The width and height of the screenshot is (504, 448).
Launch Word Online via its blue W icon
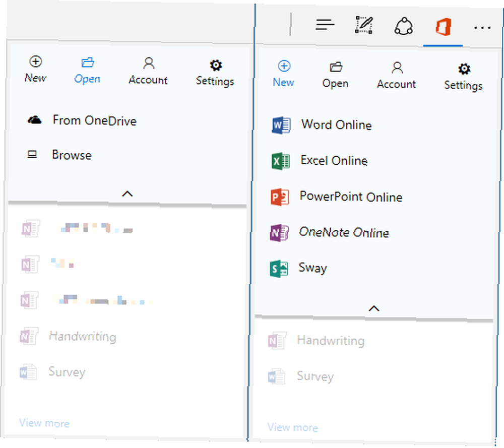[281, 125]
